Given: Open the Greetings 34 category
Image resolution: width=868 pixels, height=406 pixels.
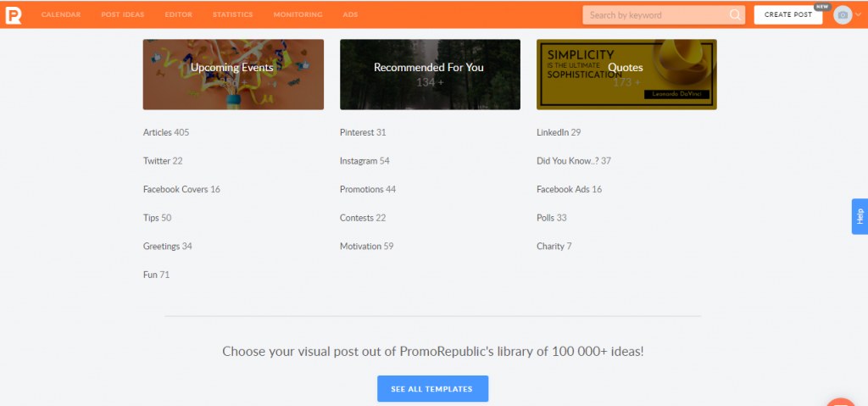Looking at the screenshot, I should pos(168,246).
